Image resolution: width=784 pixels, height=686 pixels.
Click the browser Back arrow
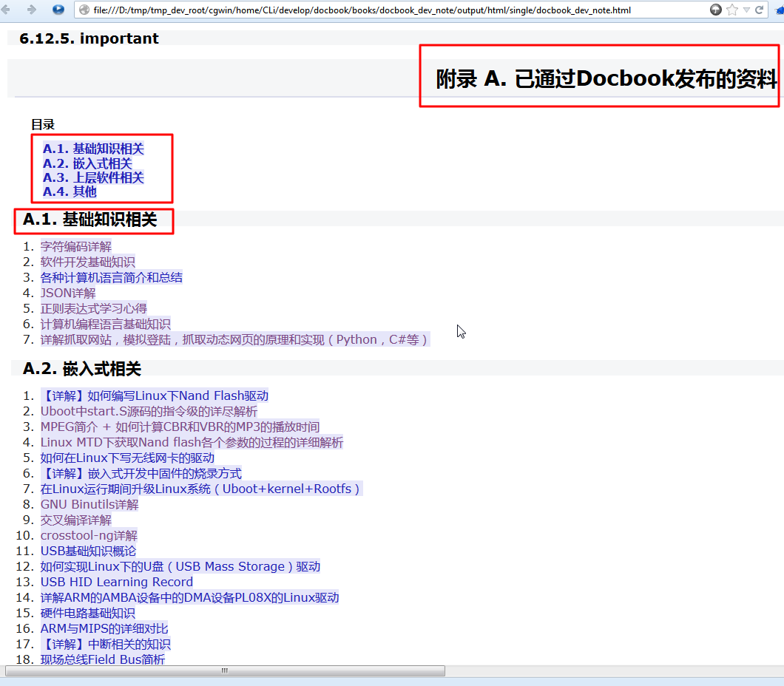pyautogui.click(x=6, y=10)
